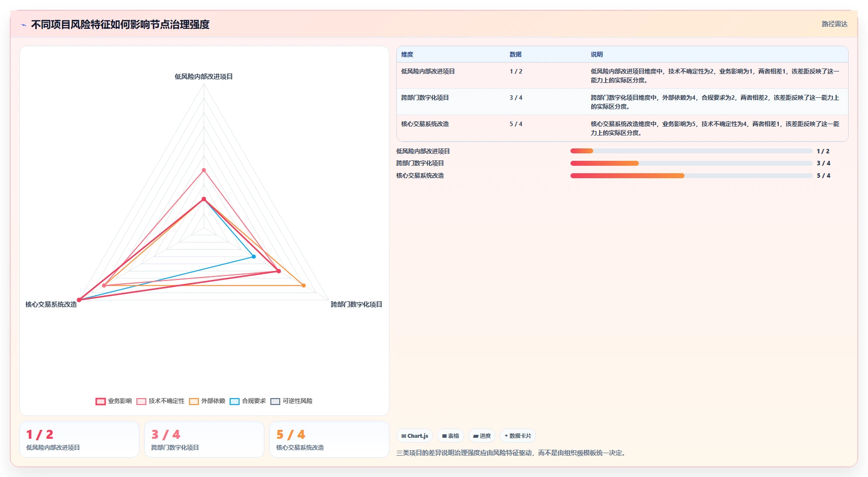868x477 pixels.
Task: Click the radar axis label 核心交易系统改造
Action: 51,304
